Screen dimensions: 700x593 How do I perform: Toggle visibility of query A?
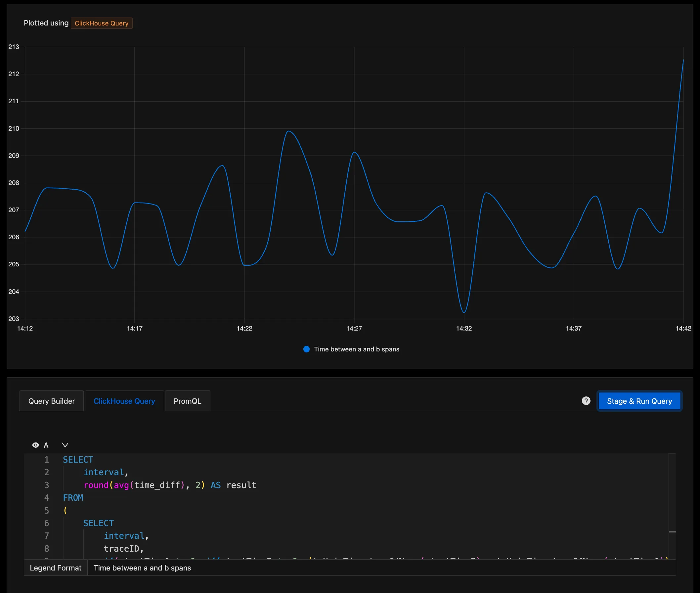click(x=36, y=445)
